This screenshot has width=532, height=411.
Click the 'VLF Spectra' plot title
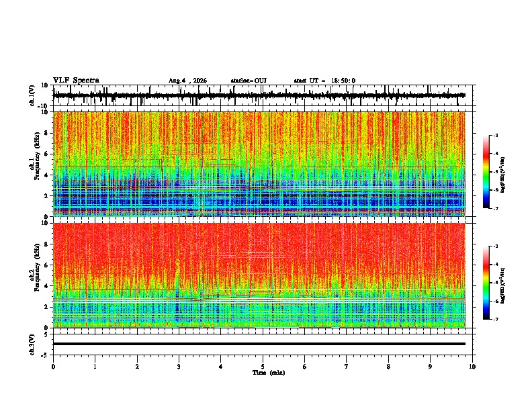coord(76,80)
